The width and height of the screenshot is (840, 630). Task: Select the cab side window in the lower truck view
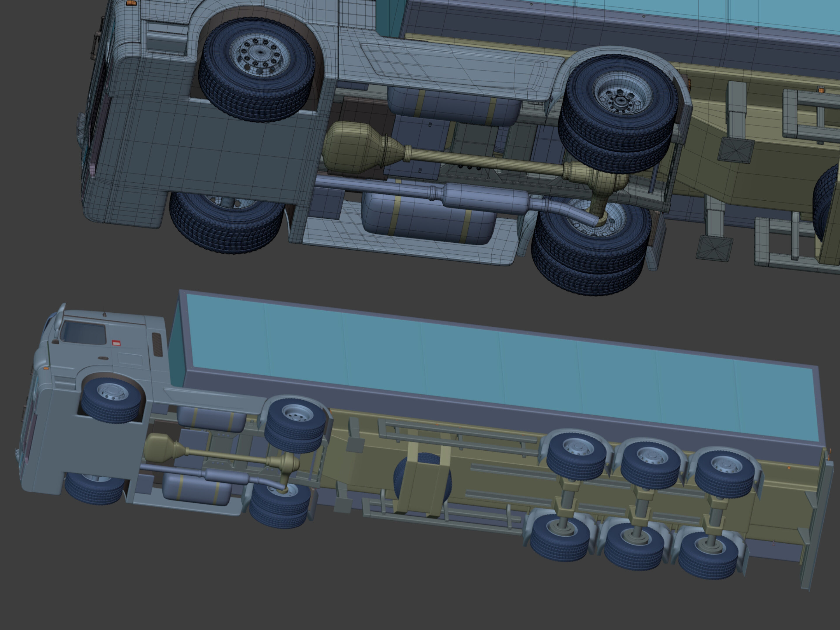coord(83,332)
